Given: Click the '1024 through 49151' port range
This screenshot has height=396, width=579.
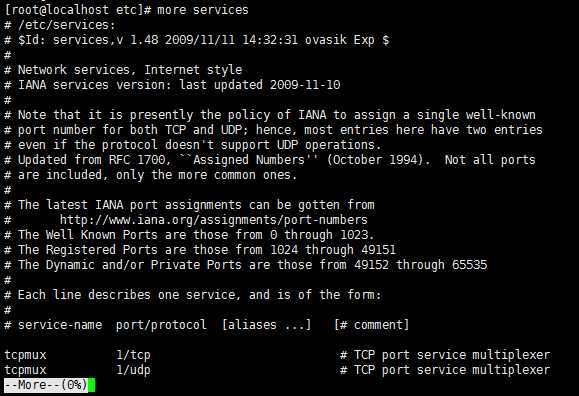Looking at the screenshot, I should pyautogui.click(x=333, y=250).
